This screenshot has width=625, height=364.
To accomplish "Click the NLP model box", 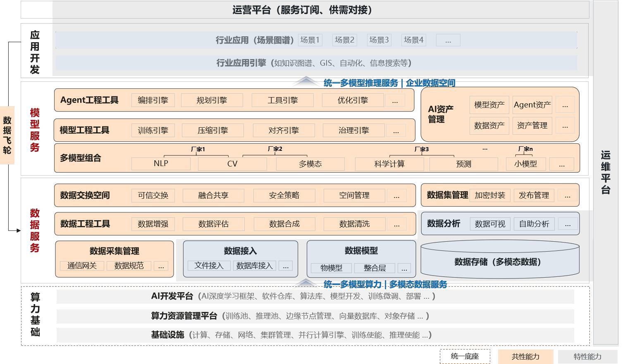I will click(x=161, y=164).
